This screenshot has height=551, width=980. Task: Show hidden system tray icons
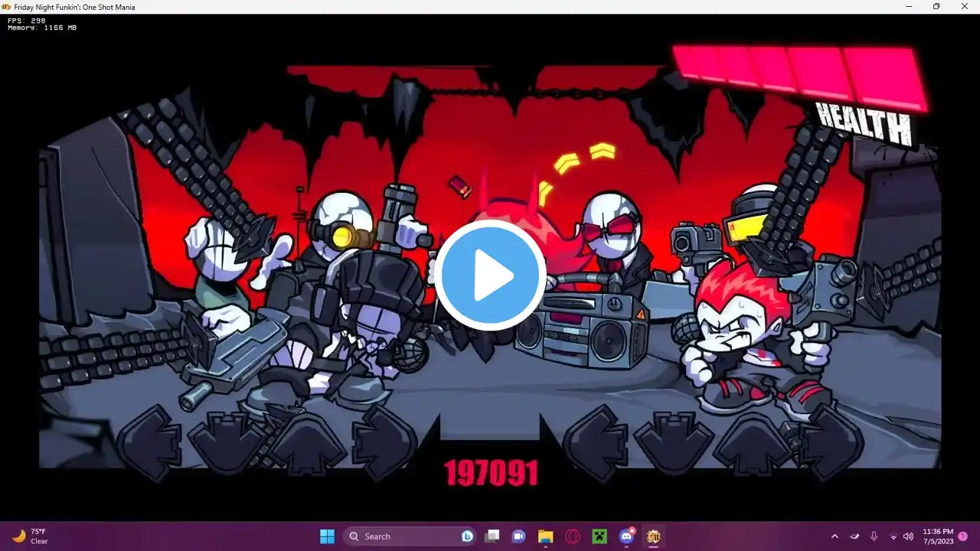click(835, 536)
